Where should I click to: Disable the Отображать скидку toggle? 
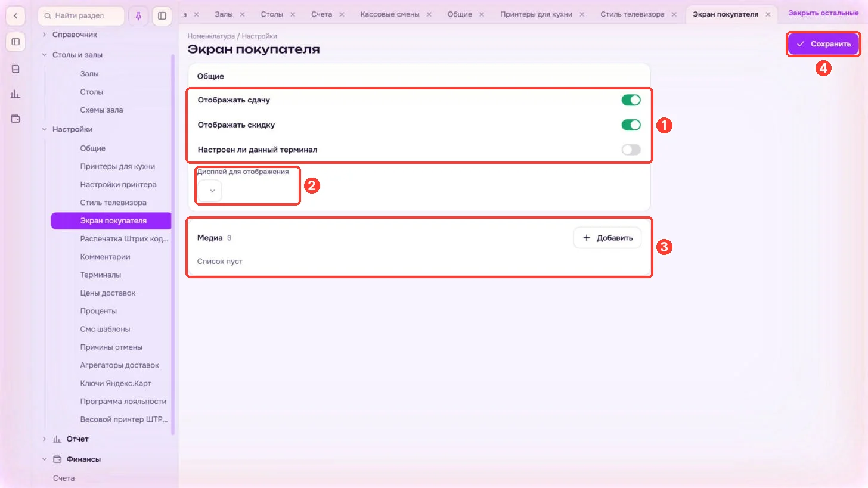(631, 125)
